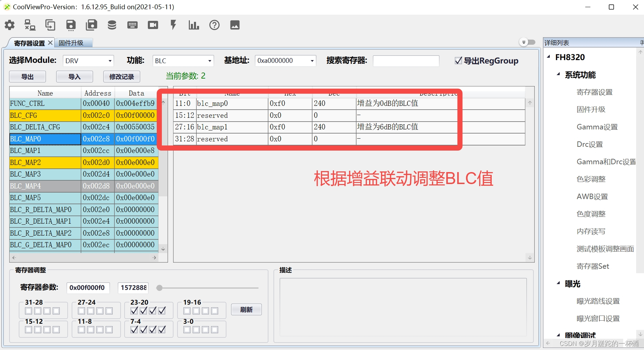Image resolution: width=644 pixels, height=350 pixels.
Task: Toggle the first checkbox in 15-12 group
Action: 29,330
